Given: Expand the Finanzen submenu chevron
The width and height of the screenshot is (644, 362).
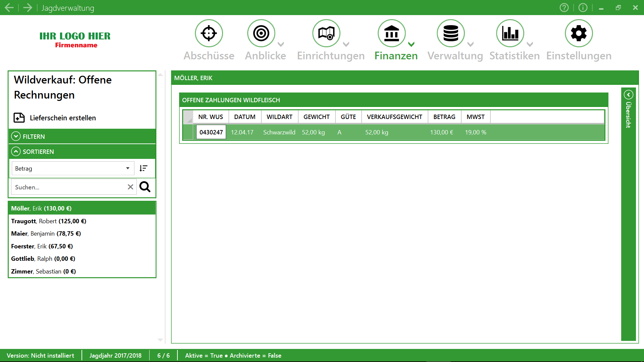Looking at the screenshot, I should [x=411, y=44].
